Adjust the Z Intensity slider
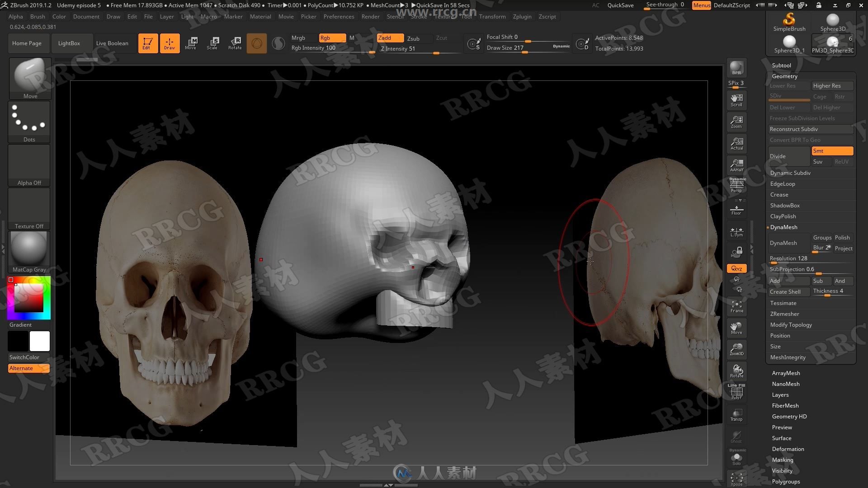The width and height of the screenshot is (868, 488). click(419, 49)
